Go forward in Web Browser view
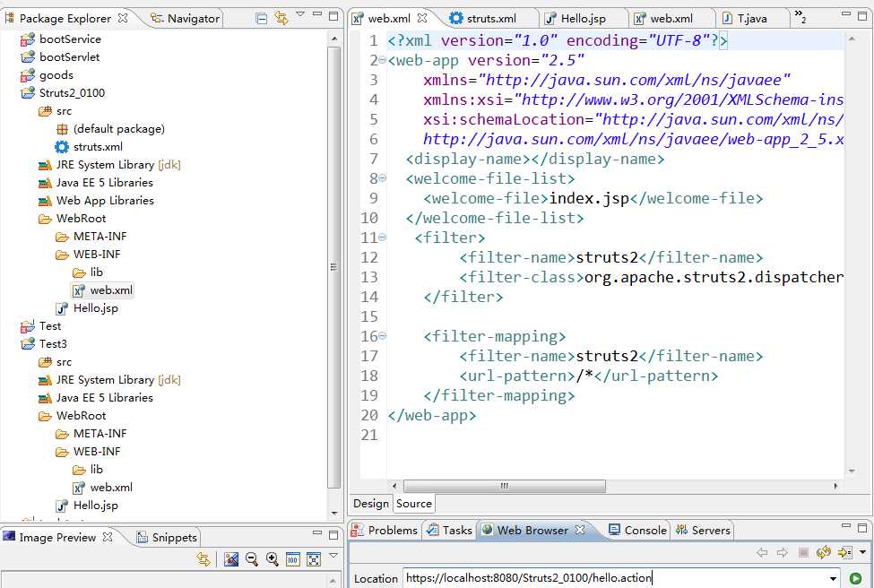Image resolution: width=874 pixels, height=588 pixels. [782, 552]
